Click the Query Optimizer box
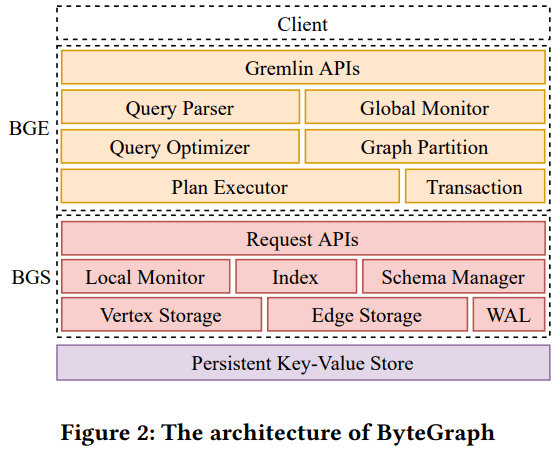 pyautogui.click(x=180, y=147)
